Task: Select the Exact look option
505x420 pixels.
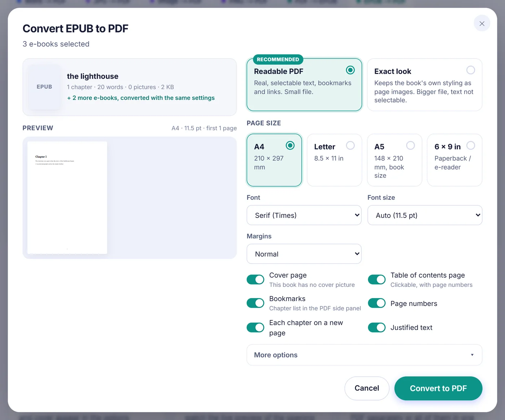Action: 425,85
